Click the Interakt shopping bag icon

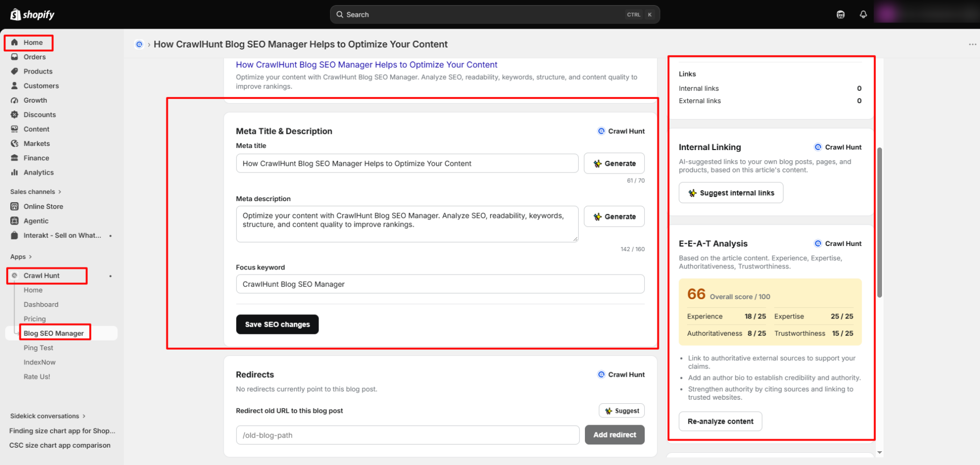[14, 235]
